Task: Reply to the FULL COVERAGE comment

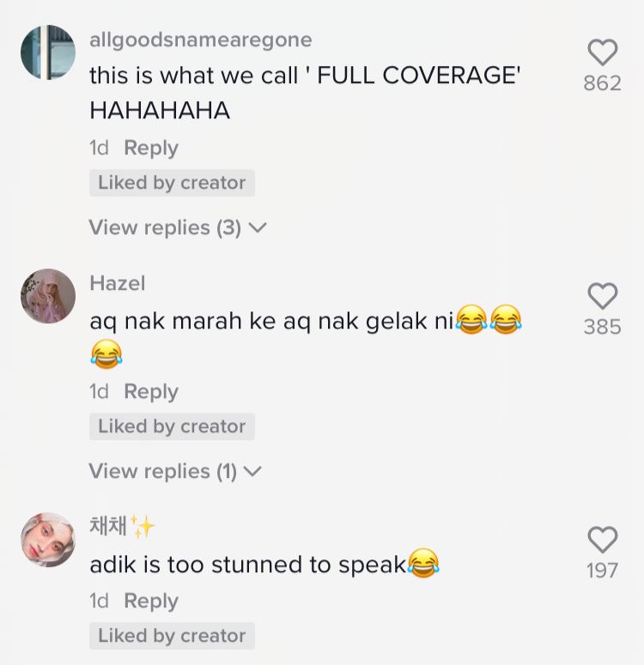Action: click(x=151, y=148)
